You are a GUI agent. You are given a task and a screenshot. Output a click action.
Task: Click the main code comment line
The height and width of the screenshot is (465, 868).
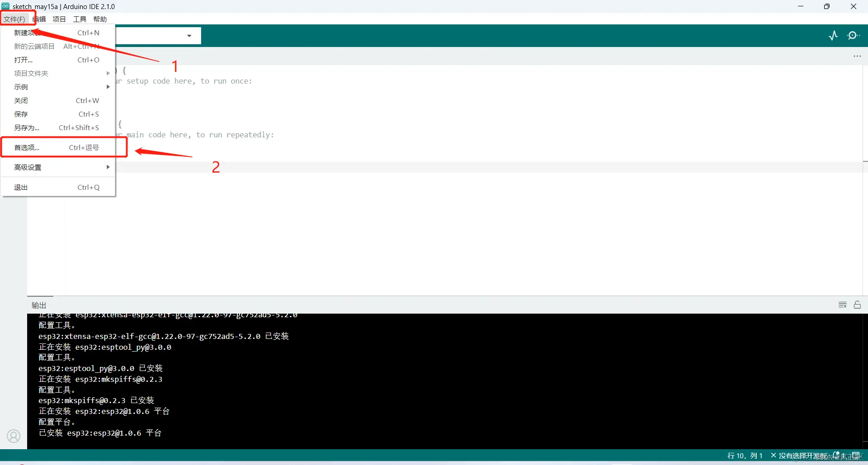click(x=195, y=135)
